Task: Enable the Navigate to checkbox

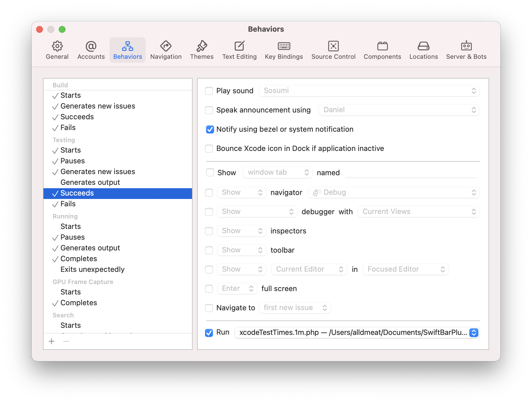Action: tap(209, 308)
